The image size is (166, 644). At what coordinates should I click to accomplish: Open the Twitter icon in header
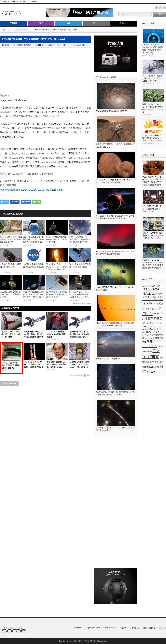click(161, 8)
